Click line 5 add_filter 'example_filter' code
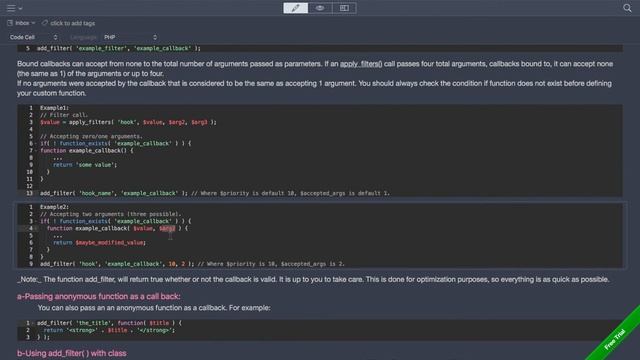The height and width of the screenshot is (360, 640). pos(119,48)
